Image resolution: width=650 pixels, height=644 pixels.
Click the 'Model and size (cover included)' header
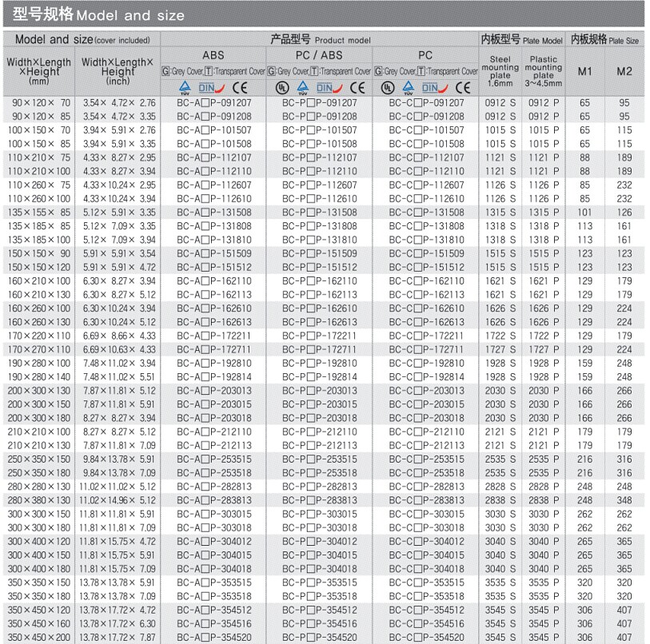(x=82, y=39)
